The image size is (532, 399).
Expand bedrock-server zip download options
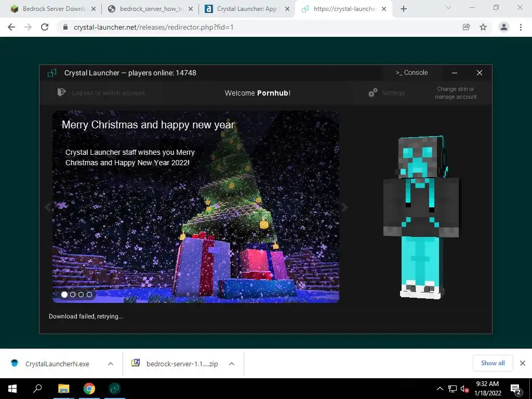232,364
